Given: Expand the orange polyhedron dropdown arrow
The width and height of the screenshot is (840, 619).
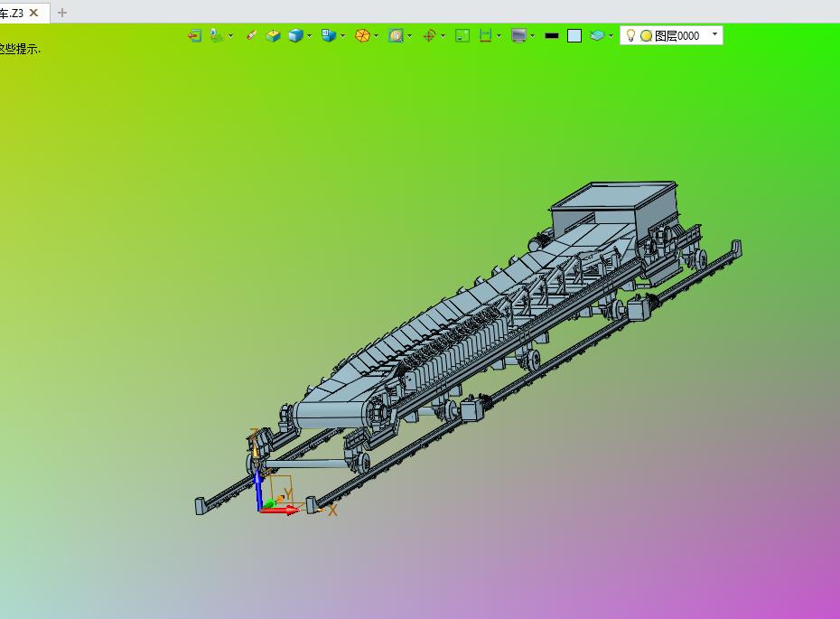Looking at the screenshot, I should point(376,36).
